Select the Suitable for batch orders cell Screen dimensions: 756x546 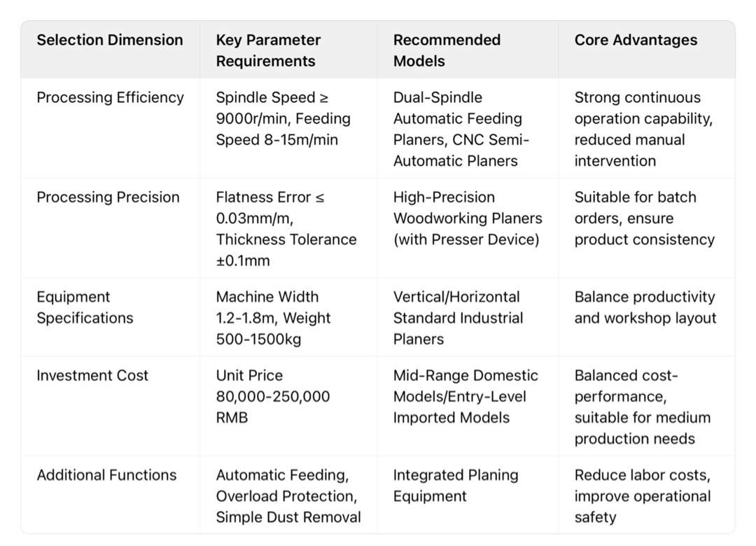point(644,218)
